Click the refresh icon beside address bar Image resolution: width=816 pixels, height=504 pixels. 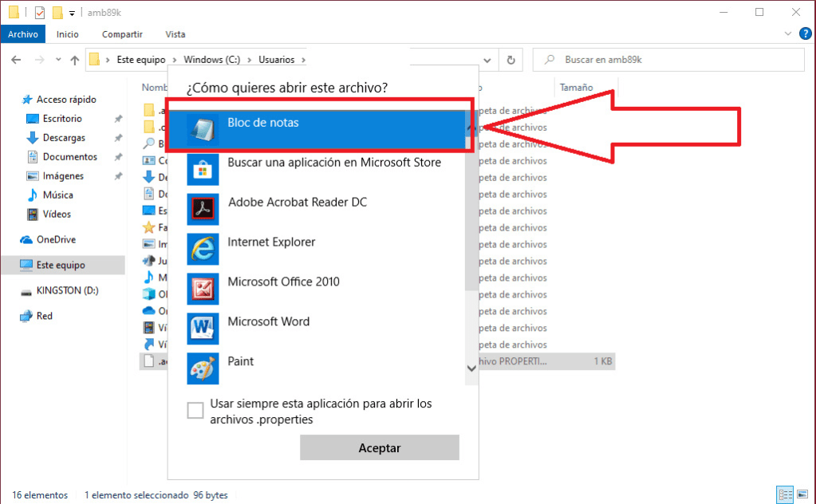(x=510, y=60)
